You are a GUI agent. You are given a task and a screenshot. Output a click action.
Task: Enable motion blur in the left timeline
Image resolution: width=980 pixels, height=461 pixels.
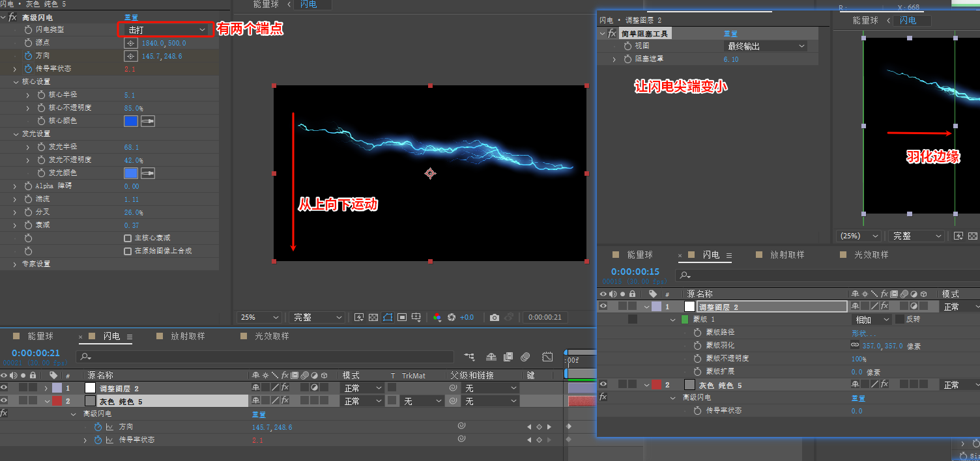[x=526, y=357]
